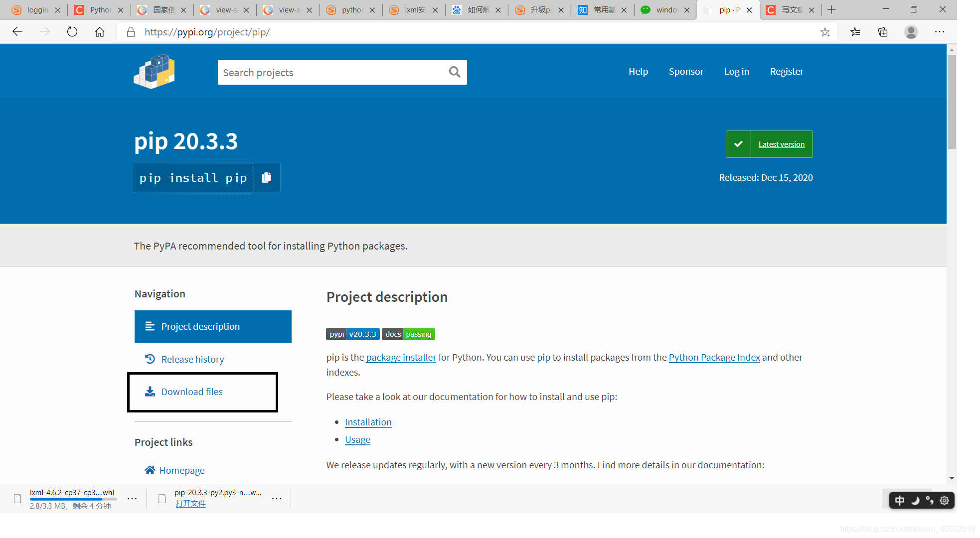Expand the pip-20.3.3 download file entry
The height and width of the screenshot is (538, 980).
[x=280, y=498]
